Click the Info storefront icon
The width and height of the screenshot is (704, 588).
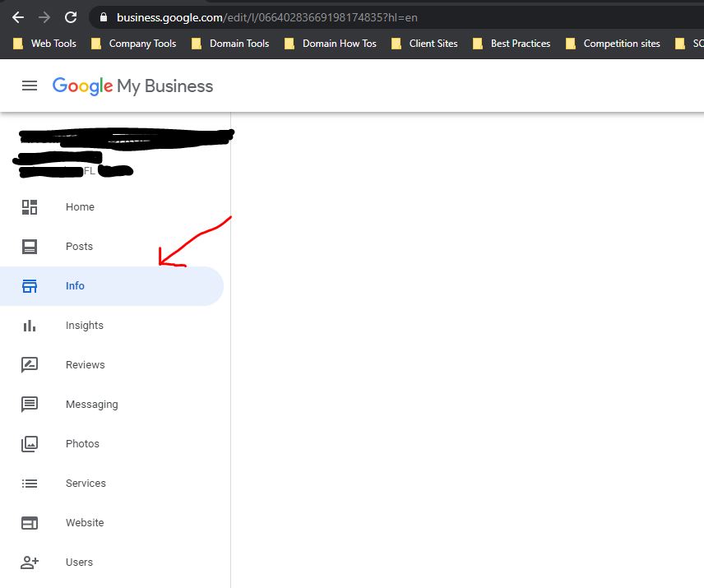click(x=30, y=286)
